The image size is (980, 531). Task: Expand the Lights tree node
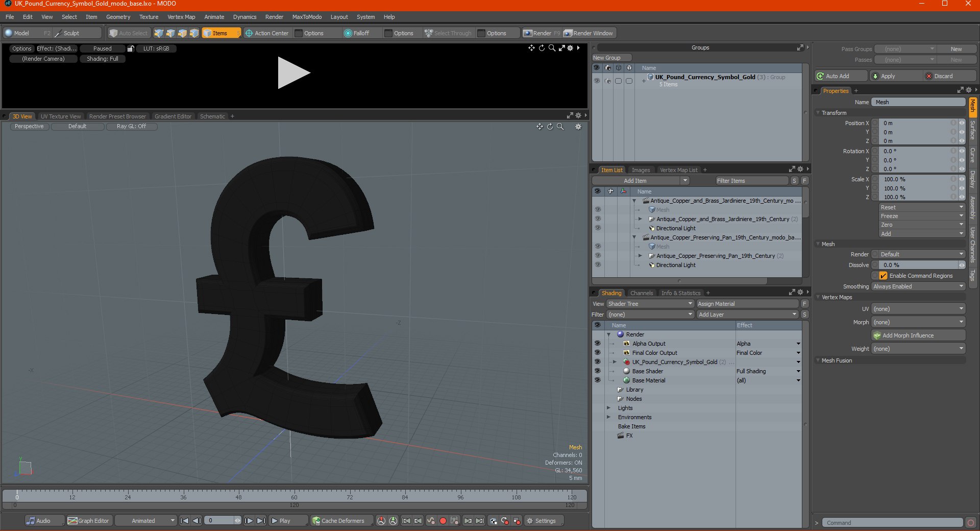tap(608, 408)
